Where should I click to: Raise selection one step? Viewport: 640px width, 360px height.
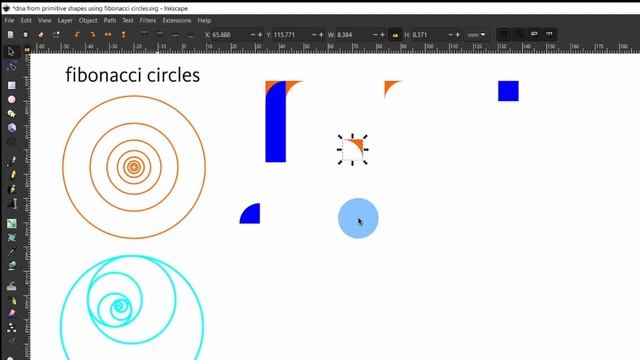(x=160, y=35)
